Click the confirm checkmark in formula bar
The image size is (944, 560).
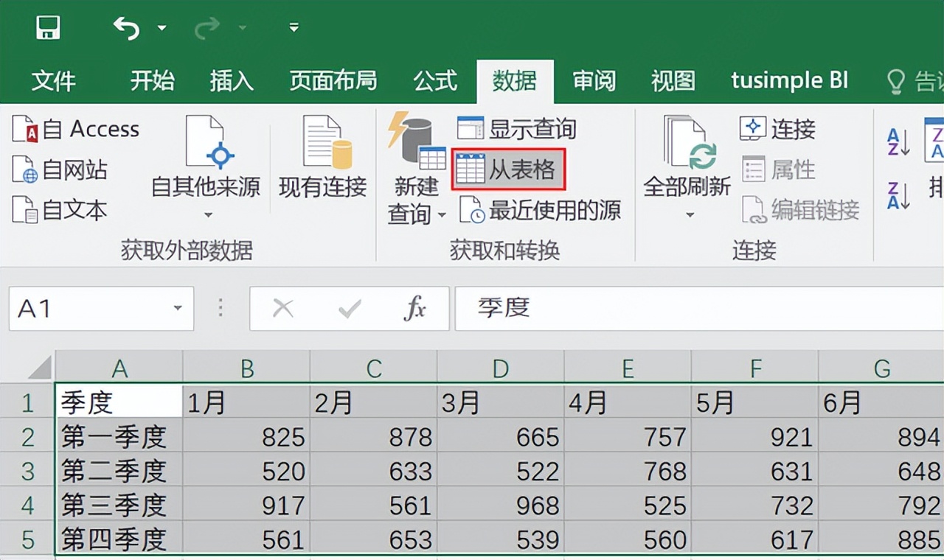350,308
